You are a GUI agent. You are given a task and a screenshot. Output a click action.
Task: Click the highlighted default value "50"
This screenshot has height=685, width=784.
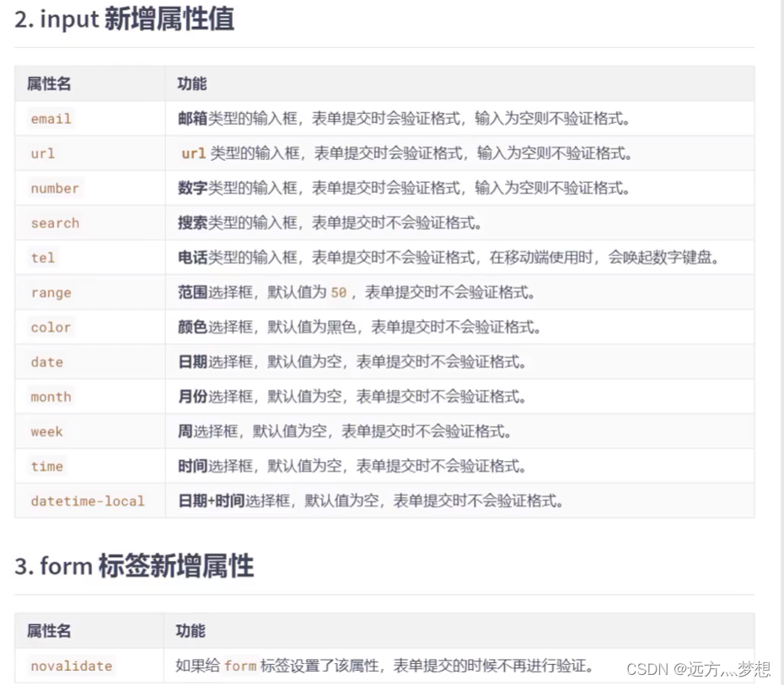[x=339, y=292]
